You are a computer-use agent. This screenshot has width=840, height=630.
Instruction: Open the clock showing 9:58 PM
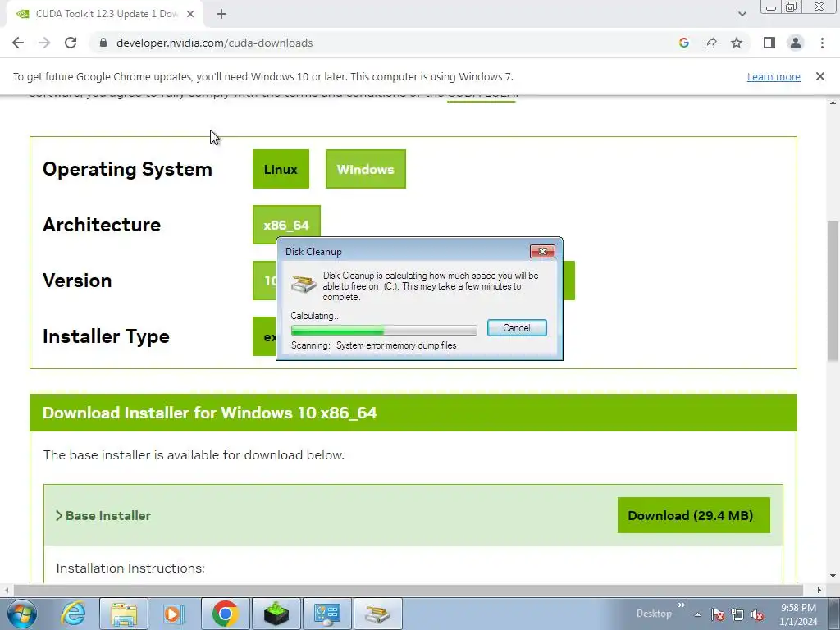click(798, 614)
